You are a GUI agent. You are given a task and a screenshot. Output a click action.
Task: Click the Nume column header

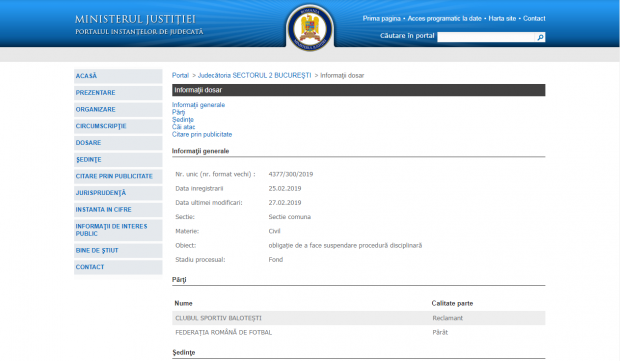(x=183, y=303)
